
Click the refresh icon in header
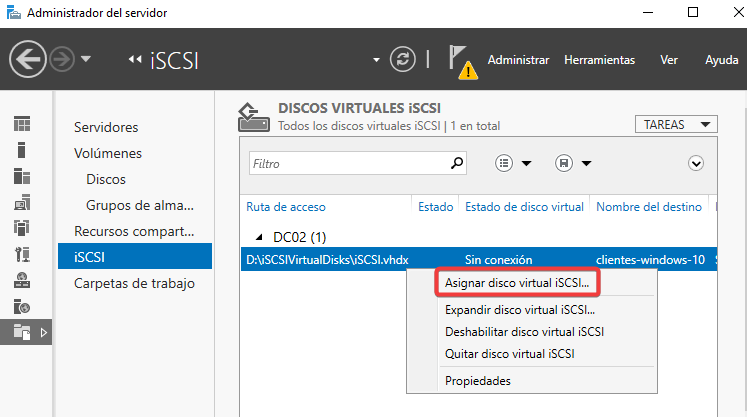(404, 60)
